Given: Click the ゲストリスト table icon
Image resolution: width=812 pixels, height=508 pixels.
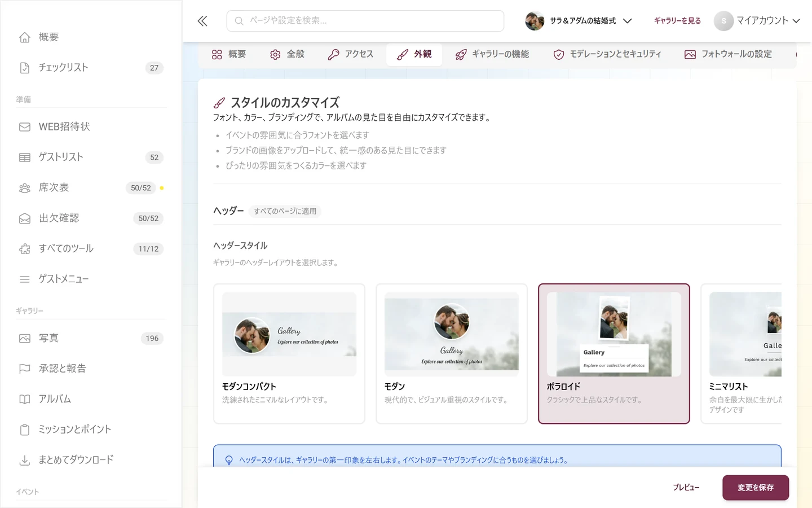Looking at the screenshot, I should (x=25, y=157).
